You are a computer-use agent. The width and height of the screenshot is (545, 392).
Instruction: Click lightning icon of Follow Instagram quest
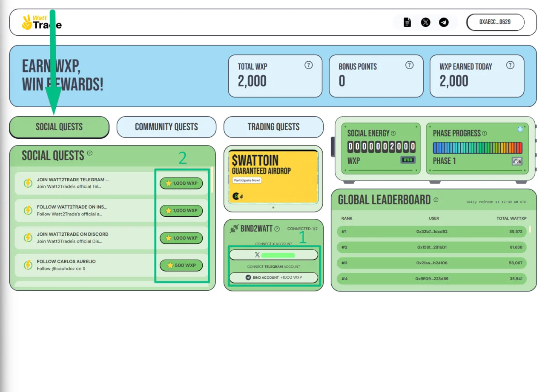click(28, 210)
